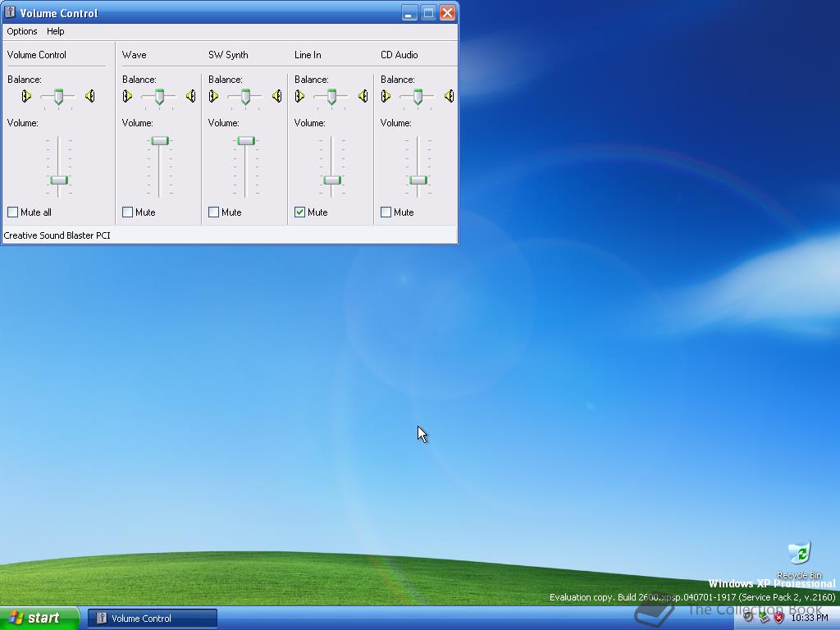840x630 pixels.
Task: Minimize the Volume Control window
Action: tap(409, 13)
